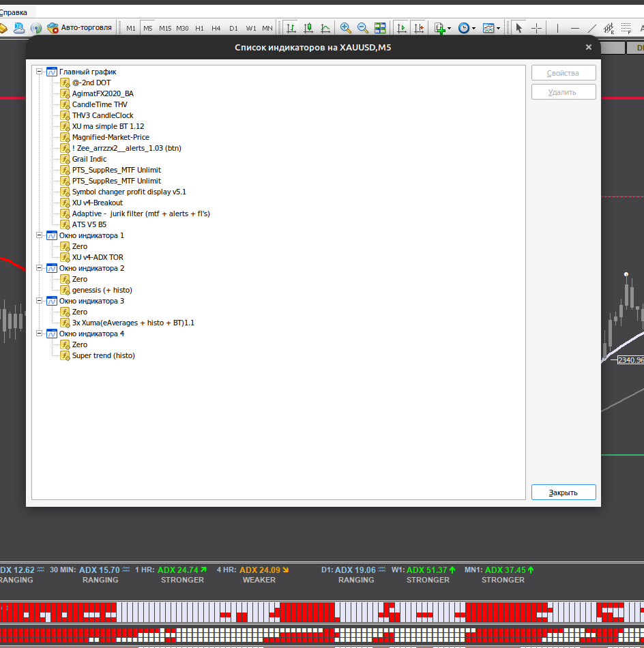Click the tile windows icon
This screenshot has width=644, height=648.
click(380, 28)
